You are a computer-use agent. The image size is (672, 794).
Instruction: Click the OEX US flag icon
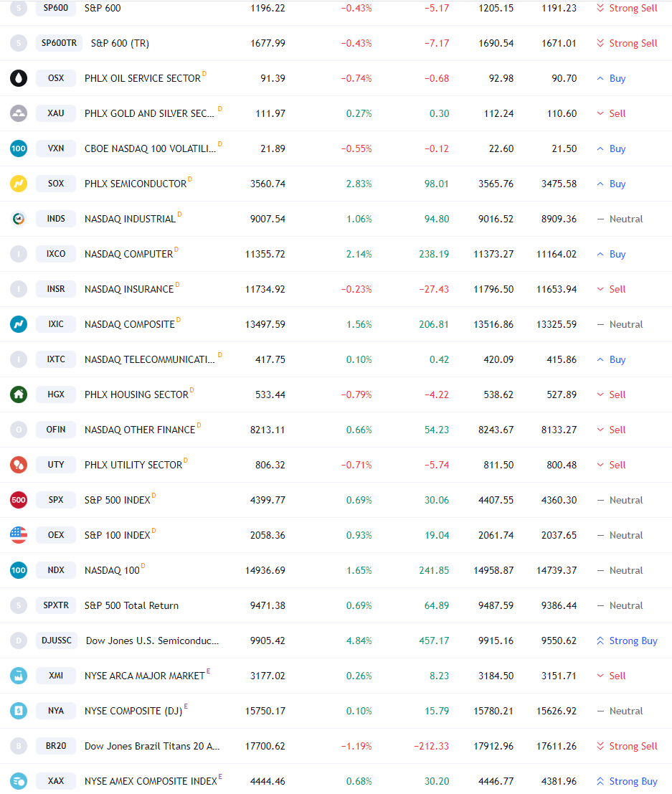(19, 535)
